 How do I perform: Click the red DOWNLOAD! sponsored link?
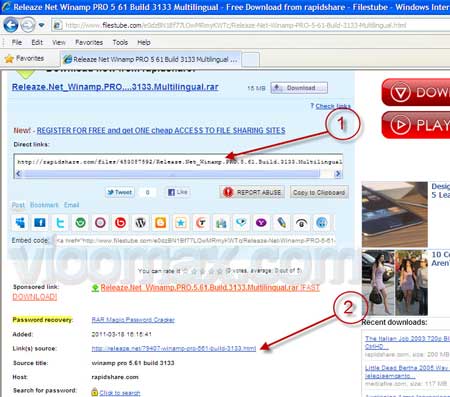(x=35, y=297)
